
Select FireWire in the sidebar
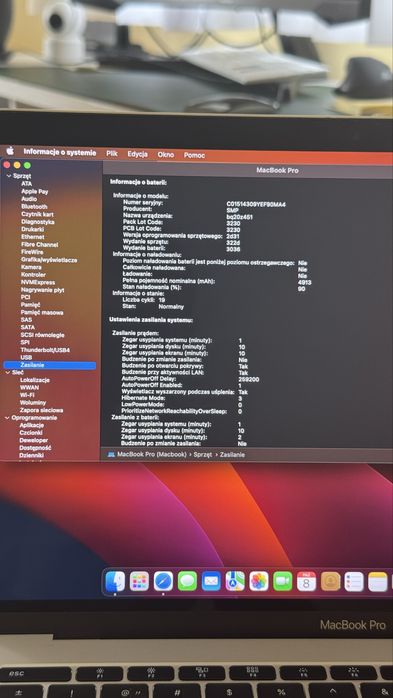(32, 252)
